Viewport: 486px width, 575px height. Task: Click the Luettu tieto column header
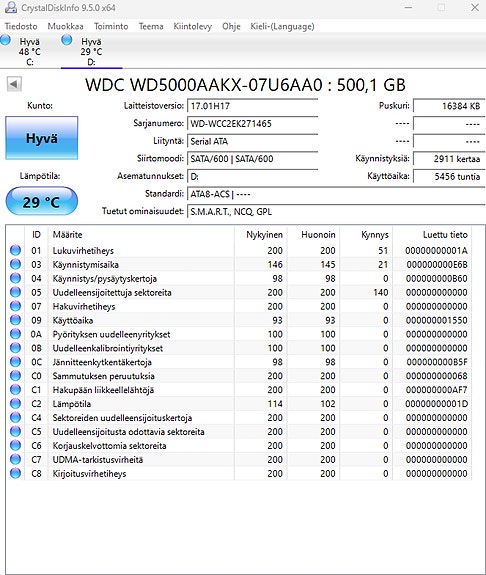pyautogui.click(x=432, y=235)
